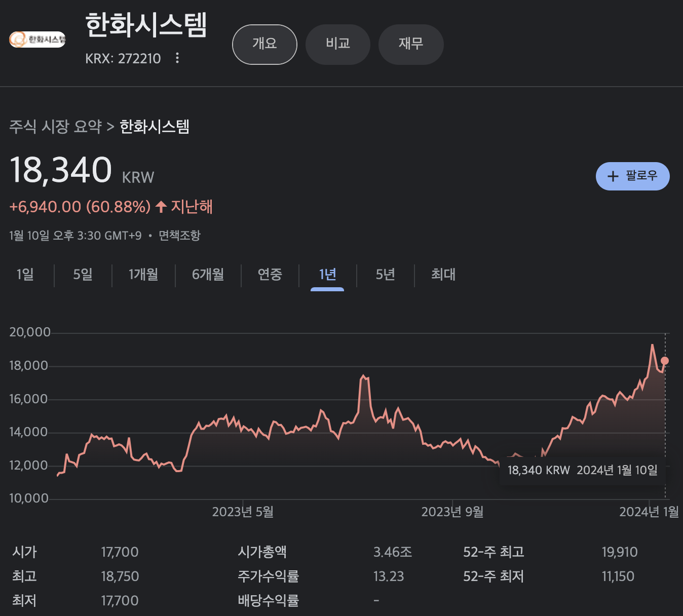Click the 시가총액 label
Image resolution: width=683 pixels, height=616 pixels.
[262, 552]
